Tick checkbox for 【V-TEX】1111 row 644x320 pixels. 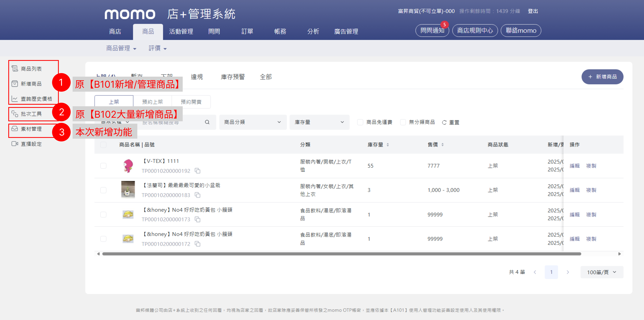point(103,166)
